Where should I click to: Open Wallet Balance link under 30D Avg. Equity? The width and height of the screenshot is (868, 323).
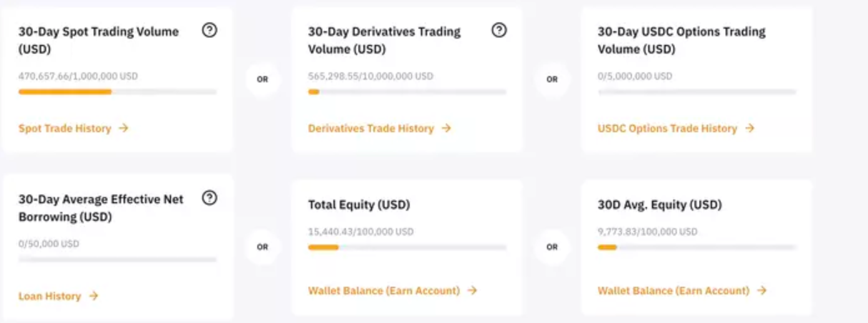(x=674, y=291)
